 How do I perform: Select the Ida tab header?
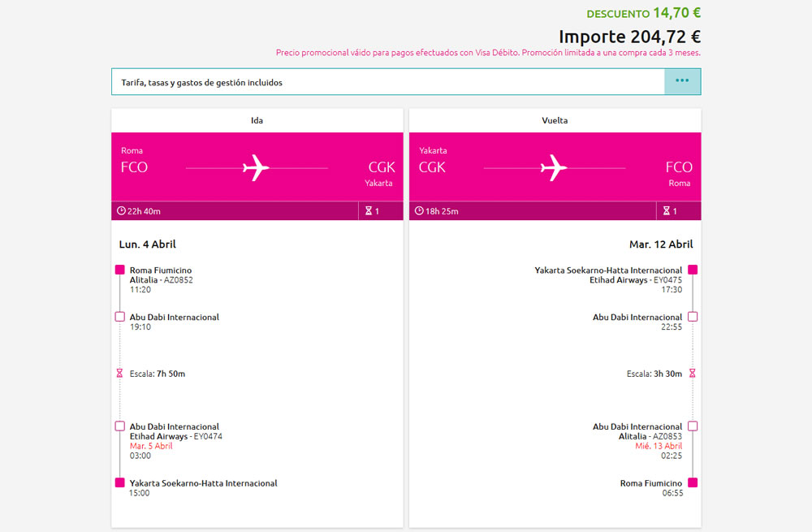pyautogui.click(x=257, y=120)
